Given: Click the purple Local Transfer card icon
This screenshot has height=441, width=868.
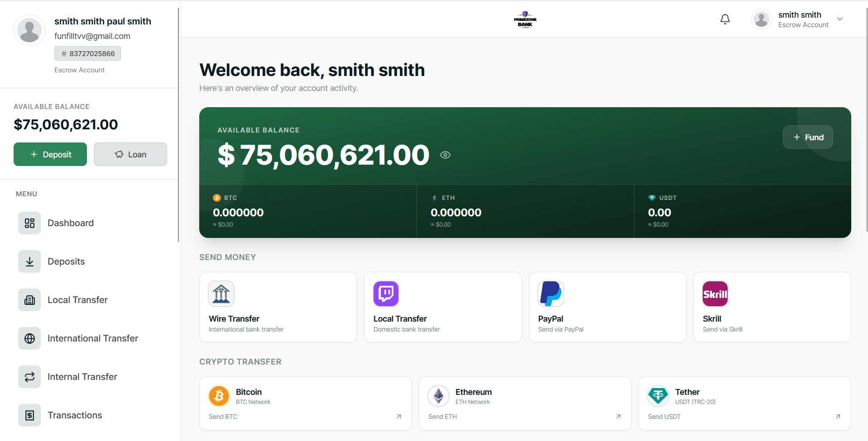Looking at the screenshot, I should [x=386, y=294].
